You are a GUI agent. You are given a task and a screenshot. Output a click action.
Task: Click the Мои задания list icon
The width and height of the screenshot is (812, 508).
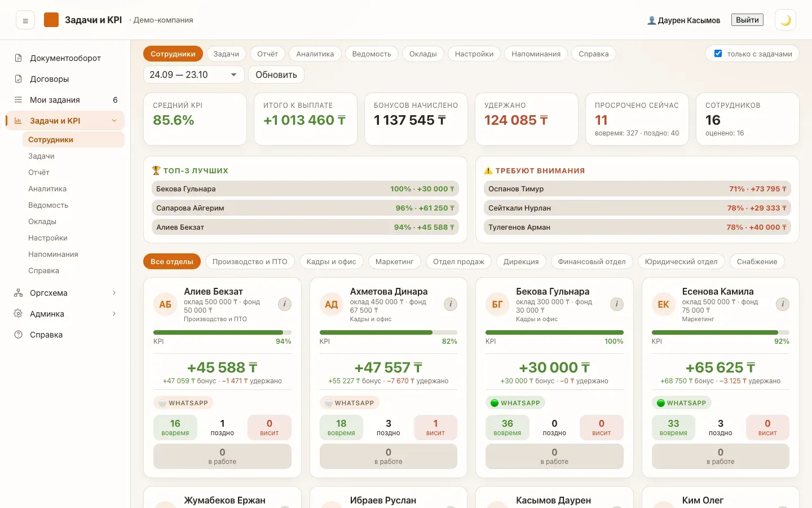click(18, 100)
